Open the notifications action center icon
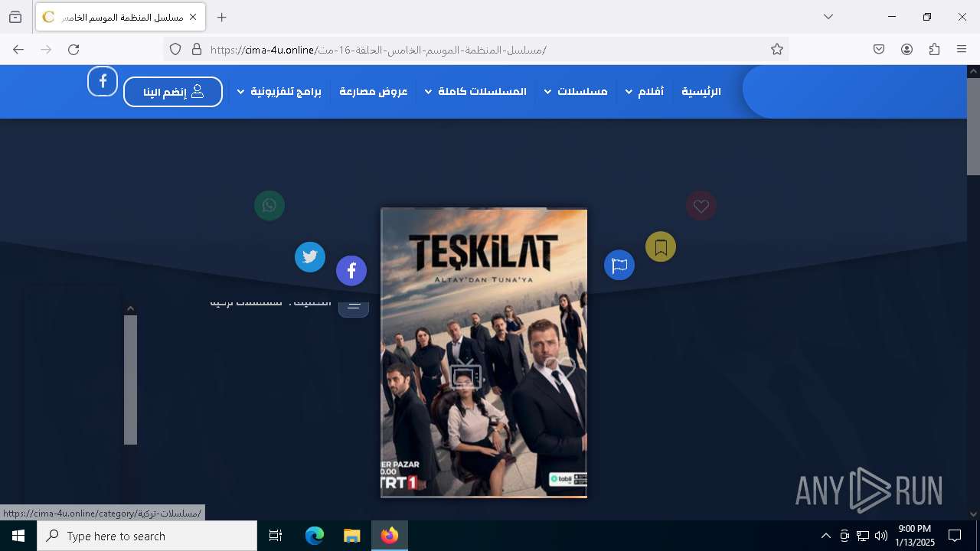The height and width of the screenshot is (551, 980). (955, 536)
